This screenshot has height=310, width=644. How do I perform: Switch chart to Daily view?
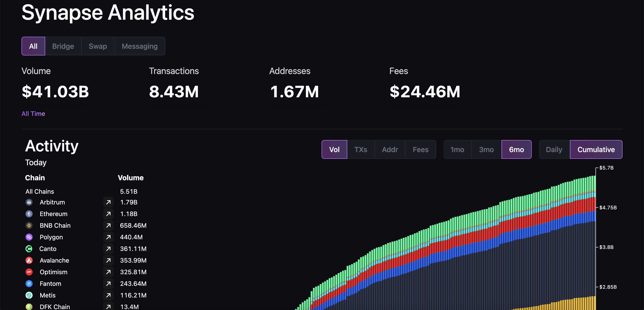pyautogui.click(x=554, y=149)
